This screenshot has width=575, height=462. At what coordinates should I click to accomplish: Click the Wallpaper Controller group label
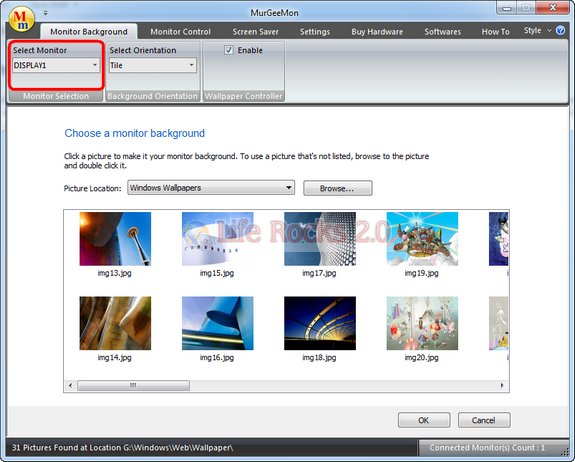[x=243, y=96]
